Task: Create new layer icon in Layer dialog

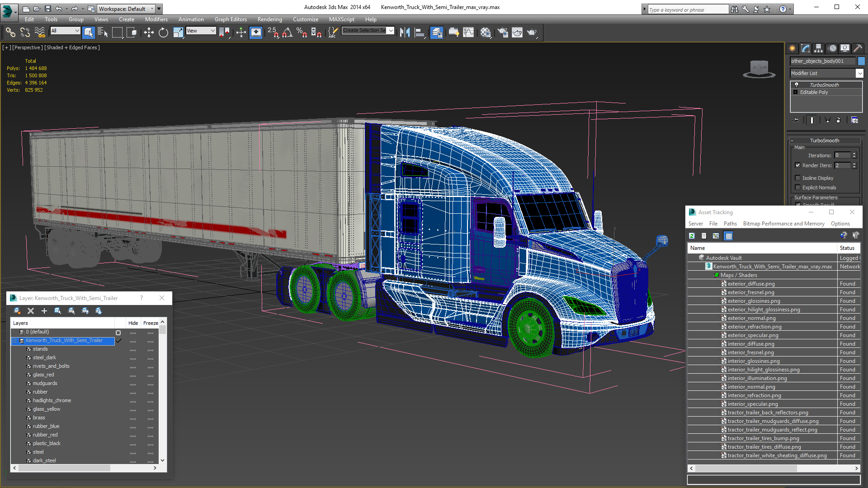Action: tap(17, 310)
